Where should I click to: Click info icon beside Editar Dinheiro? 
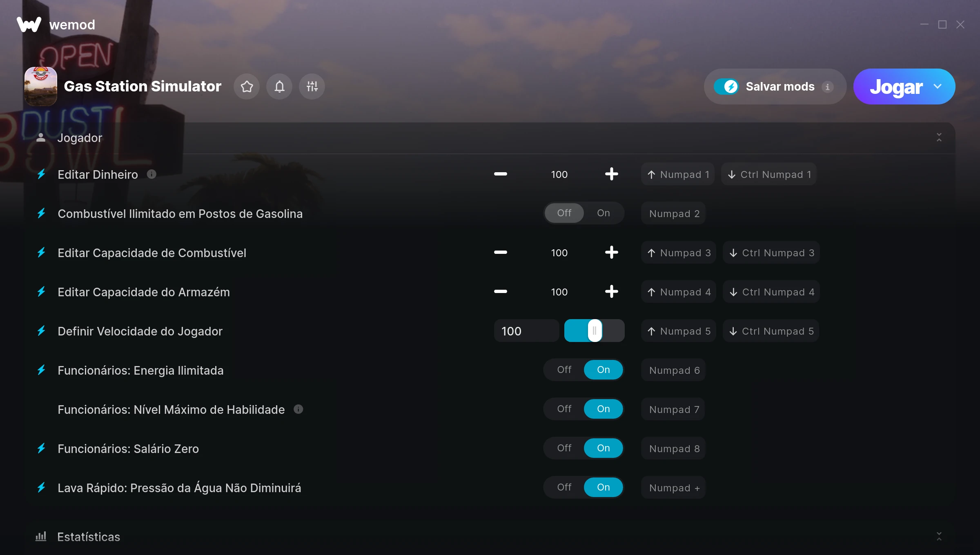(151, 174)
